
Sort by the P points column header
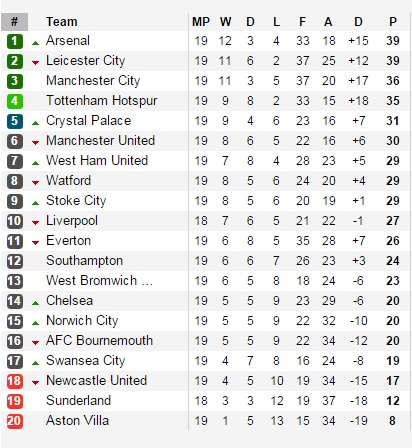point(393,22)
